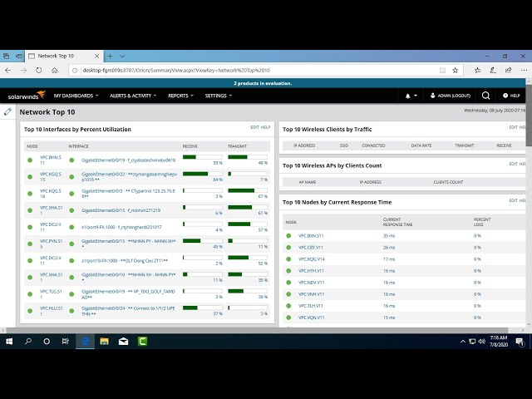
Task: Click the add notes pen icon
Action: 493,70
